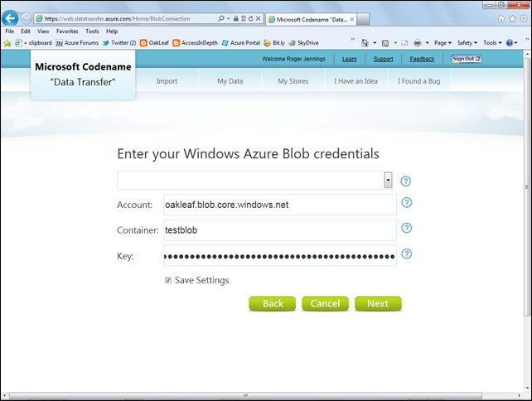
Task: Show help for the Account field
Action: point(407,202)
